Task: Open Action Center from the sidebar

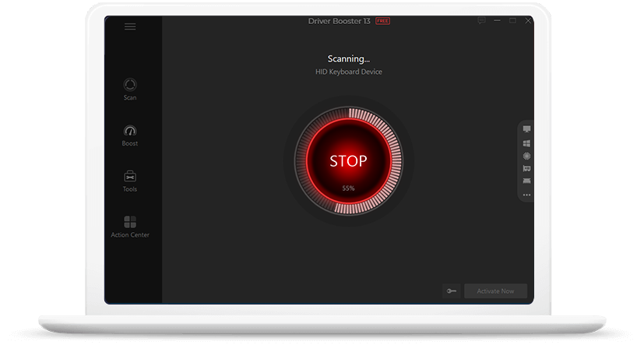Action: (130, 226)
